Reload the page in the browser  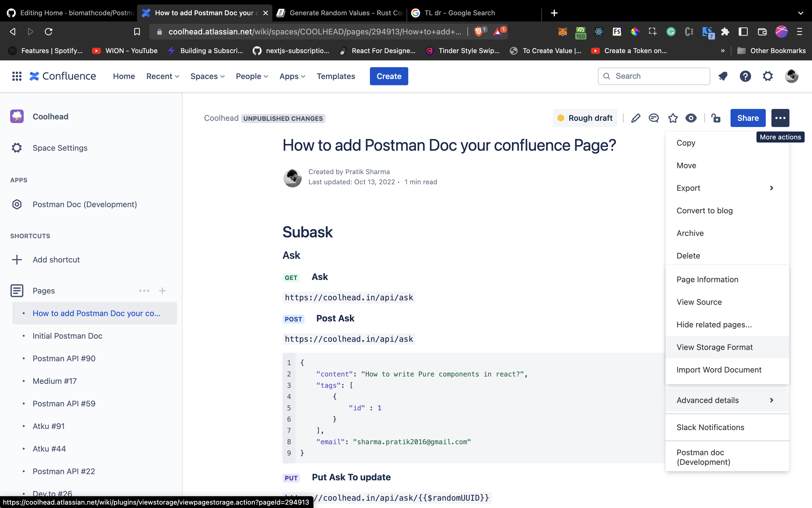(49, 32)
